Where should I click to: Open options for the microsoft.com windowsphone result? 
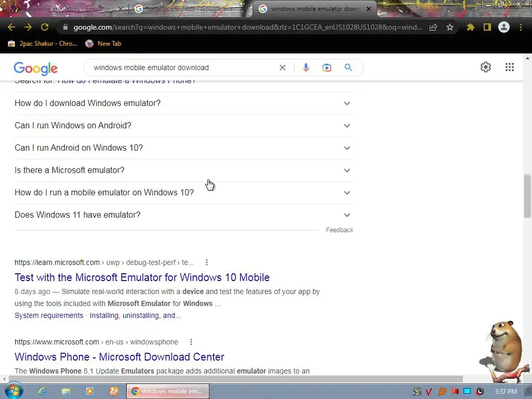pos(191,342)
